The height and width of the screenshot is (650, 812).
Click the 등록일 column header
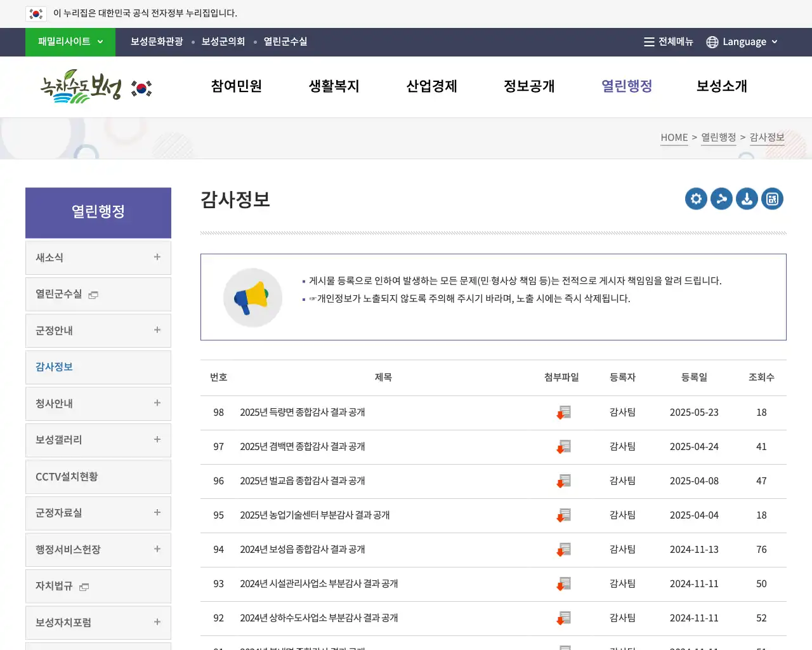[x=694, y=377]
